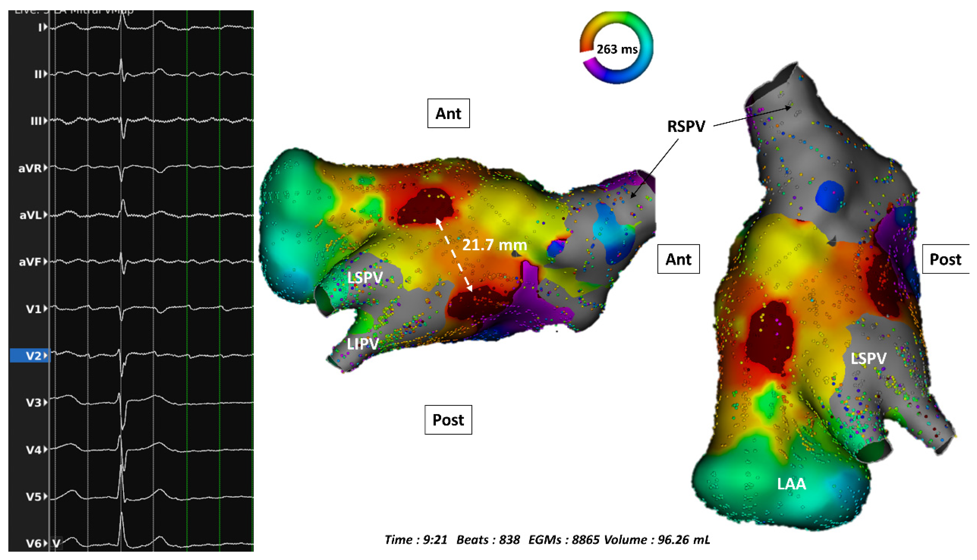Image resolution: width=977 pixels, height=560 pixels.
Task: Click the 21.7 mm distance measurement label
Action: point(494,245)
